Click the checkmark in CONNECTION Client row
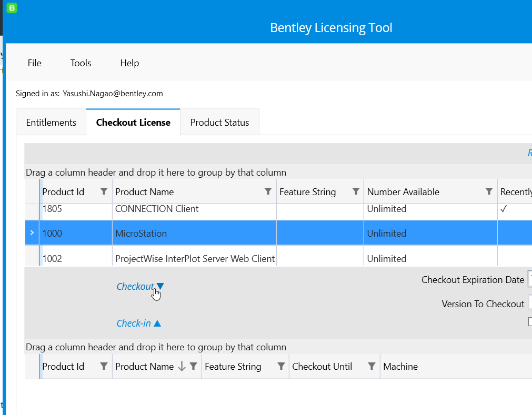532x415 pixels. tap(504, 209)
